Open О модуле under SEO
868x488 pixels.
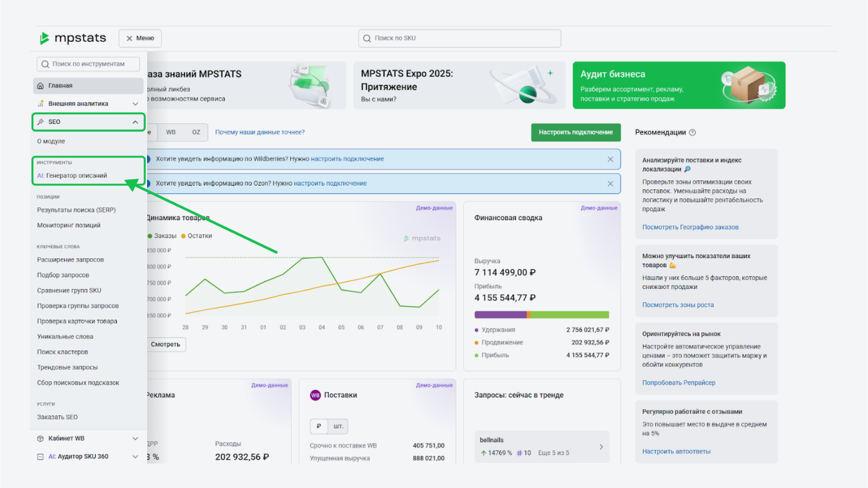coord(51,141)
